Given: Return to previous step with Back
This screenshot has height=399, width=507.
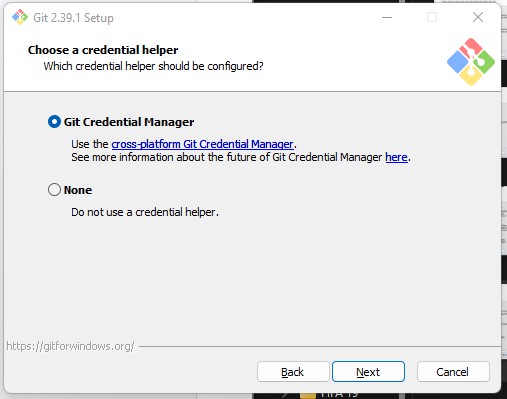Looking at the screenshot, I should point(293,372).
